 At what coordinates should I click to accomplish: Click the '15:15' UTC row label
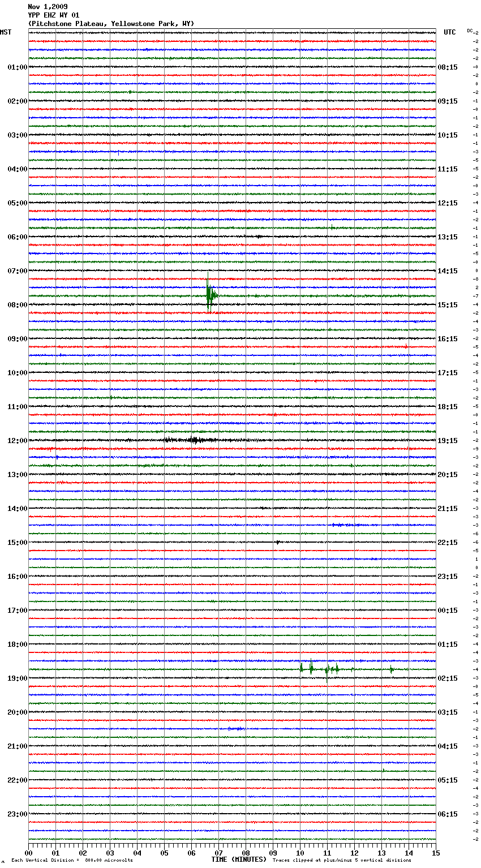click(448, 305)
